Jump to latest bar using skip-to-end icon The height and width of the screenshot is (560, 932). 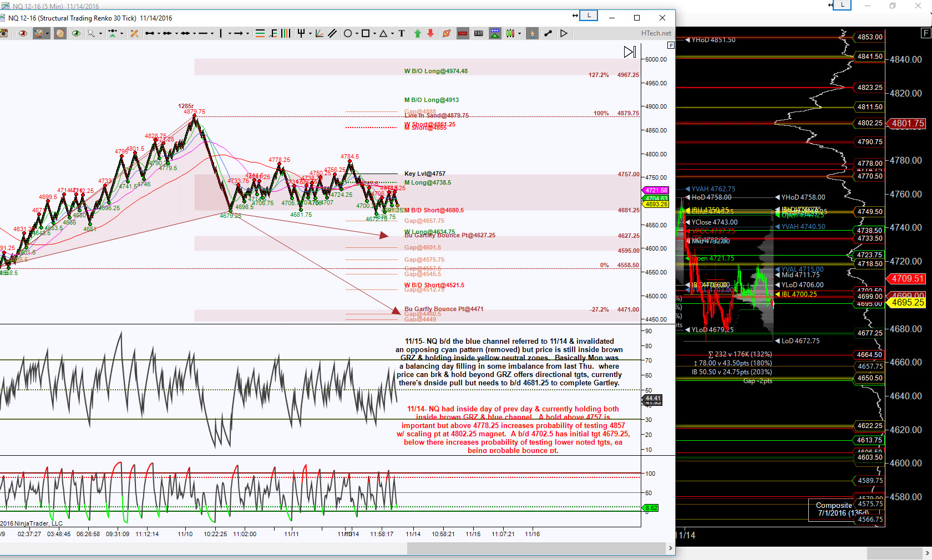630,52
